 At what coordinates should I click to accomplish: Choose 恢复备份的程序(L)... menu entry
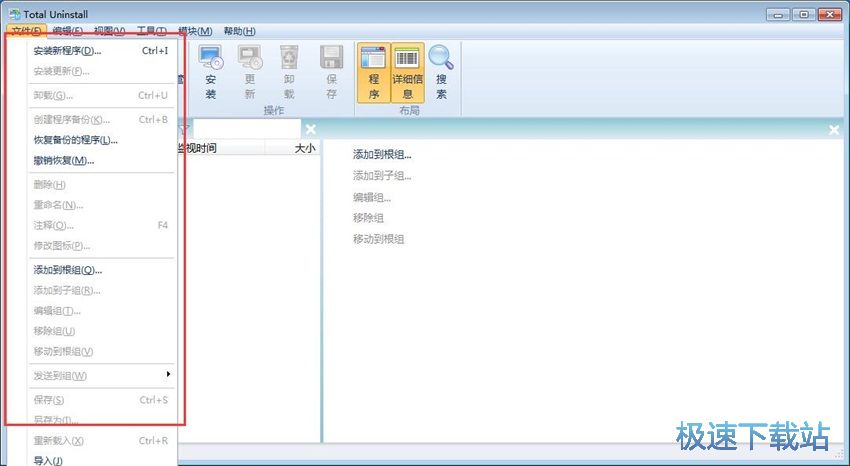pyautogui.click(x=101, y=140)
